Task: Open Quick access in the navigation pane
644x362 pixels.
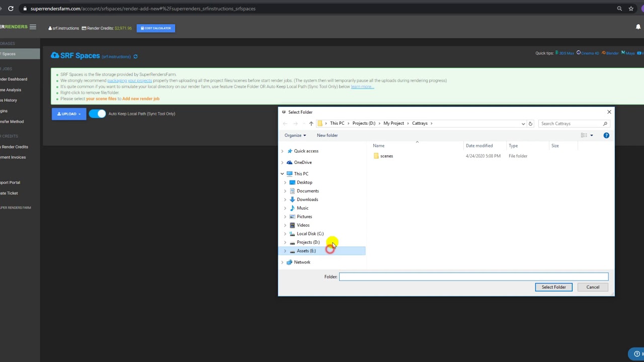Action: 306,151
